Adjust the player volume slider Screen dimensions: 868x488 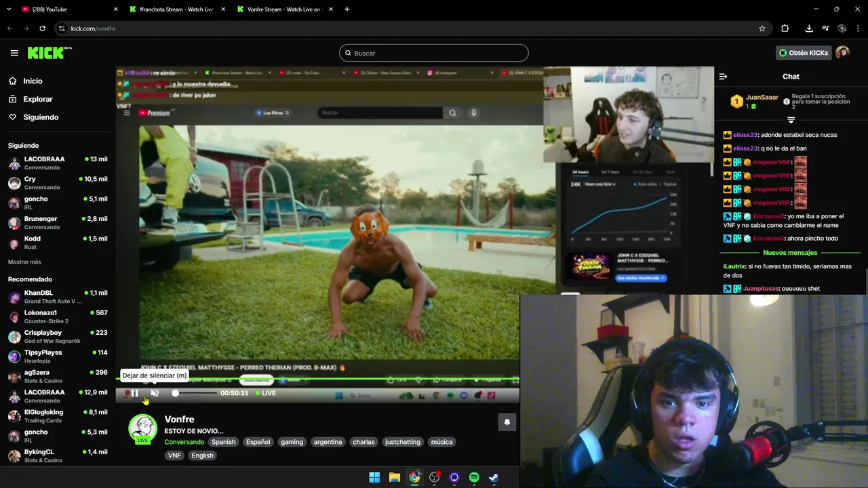[195, 393]
